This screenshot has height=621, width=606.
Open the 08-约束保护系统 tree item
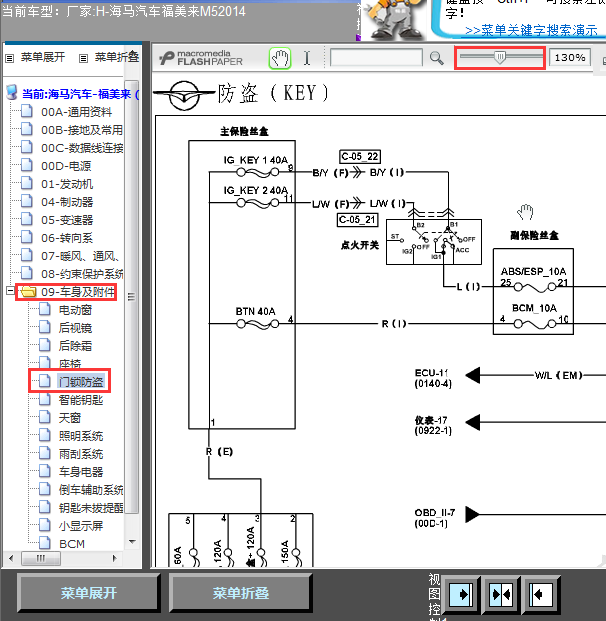coord(82,274)
